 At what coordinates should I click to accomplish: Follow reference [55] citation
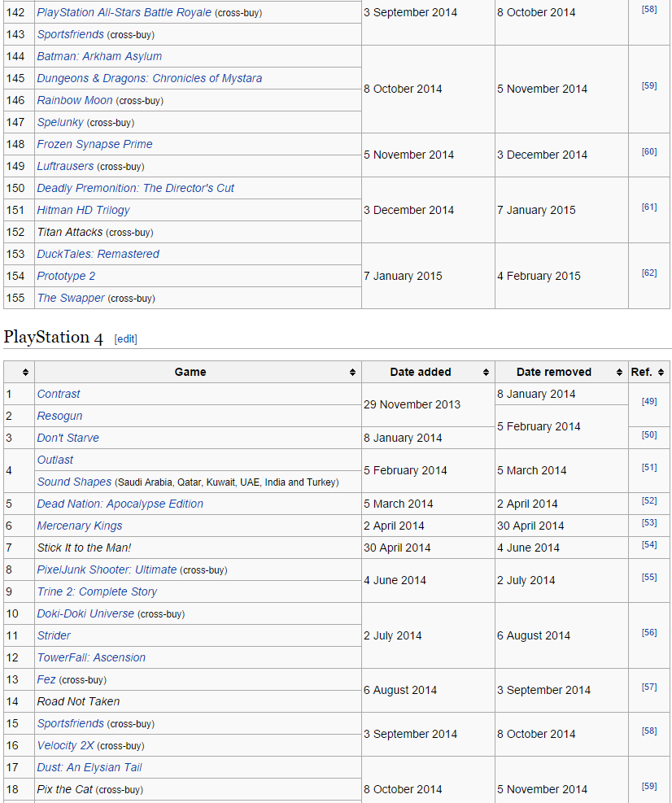point(649,577)
